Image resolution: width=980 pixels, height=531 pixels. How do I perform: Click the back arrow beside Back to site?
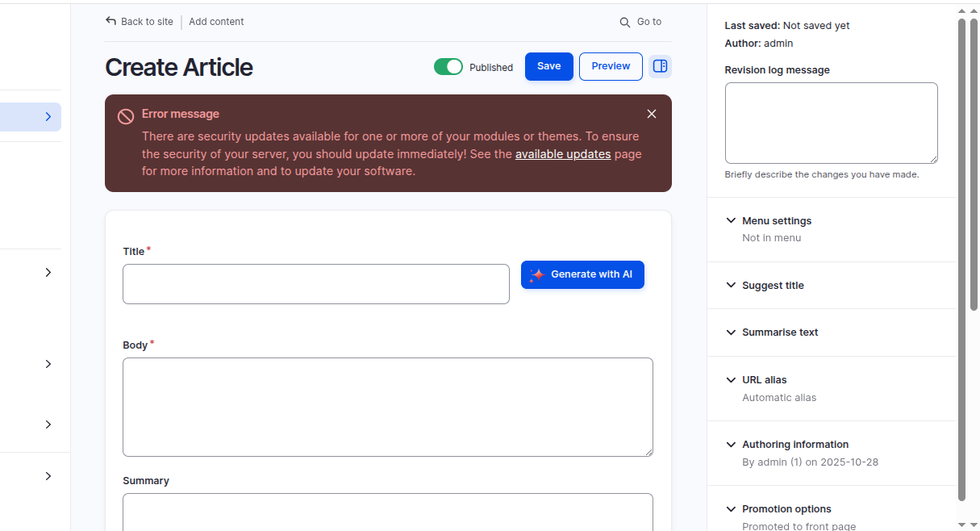(110, 21)
